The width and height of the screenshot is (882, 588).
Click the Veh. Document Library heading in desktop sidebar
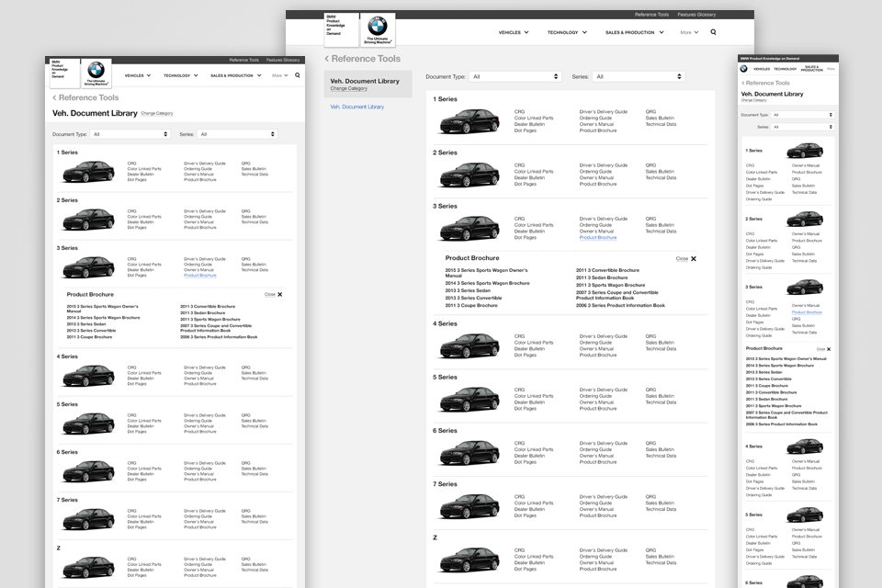(x=365, y=81)
